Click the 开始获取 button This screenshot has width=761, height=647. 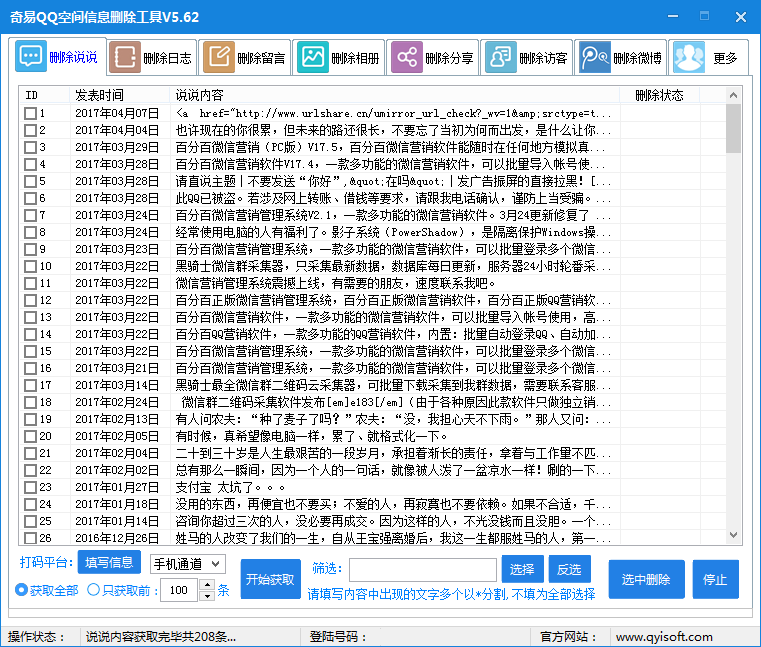pos(270,579)
